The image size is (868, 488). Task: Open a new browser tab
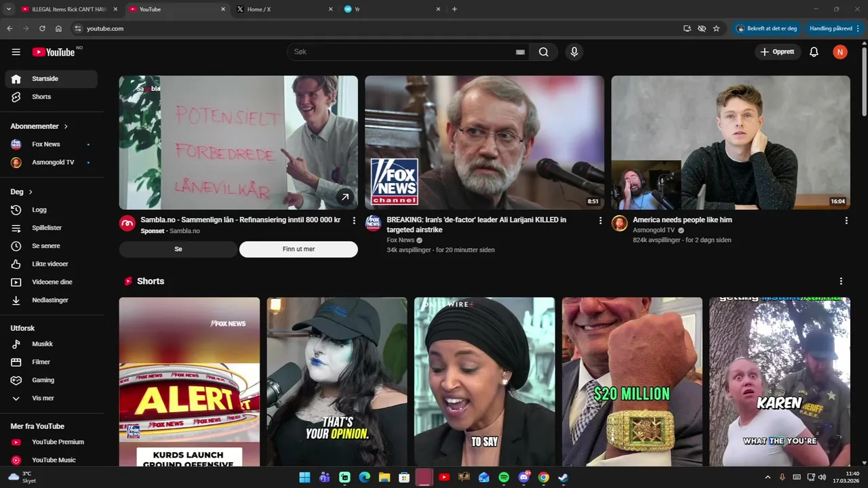pos(454,9)
